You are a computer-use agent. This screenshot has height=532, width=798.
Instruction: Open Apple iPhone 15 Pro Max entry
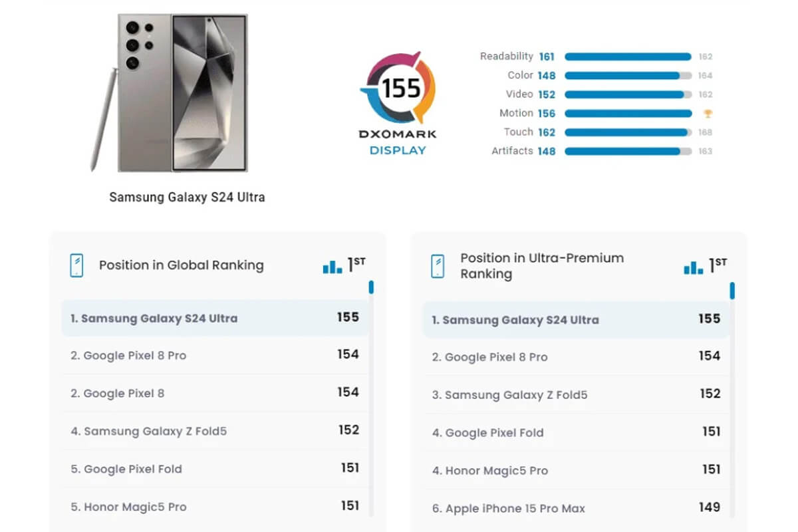tap(509, 509)
